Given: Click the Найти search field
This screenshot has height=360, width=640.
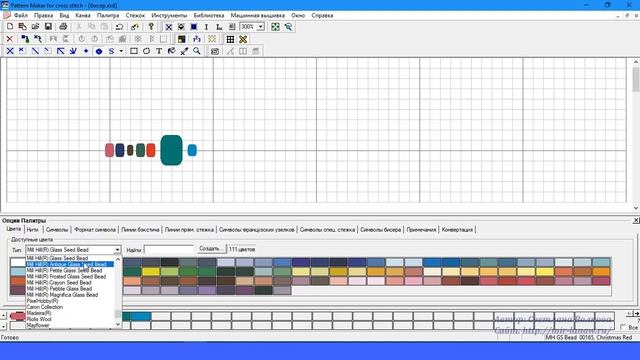Looking at the screenshot, I should tap(169, 249).
